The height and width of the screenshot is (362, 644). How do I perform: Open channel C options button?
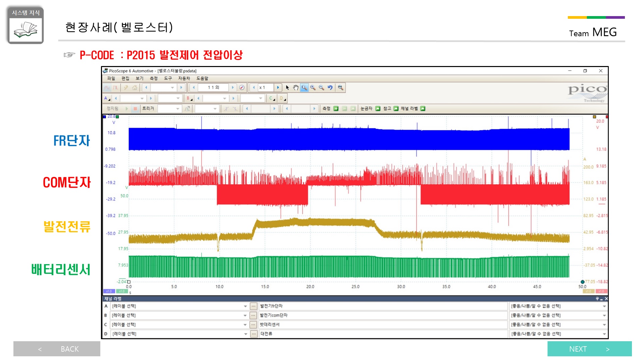[x=272, y=98]
